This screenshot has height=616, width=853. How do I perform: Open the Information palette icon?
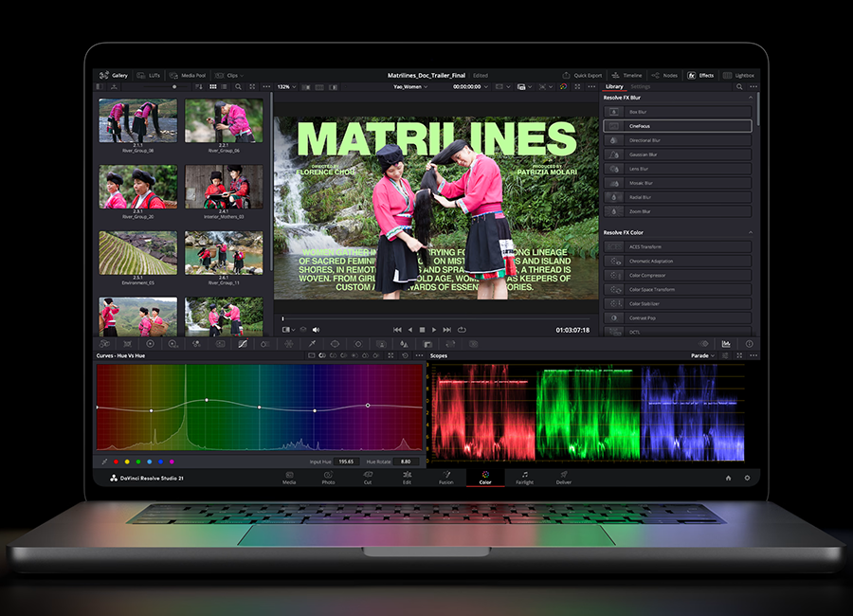point(749,344)
